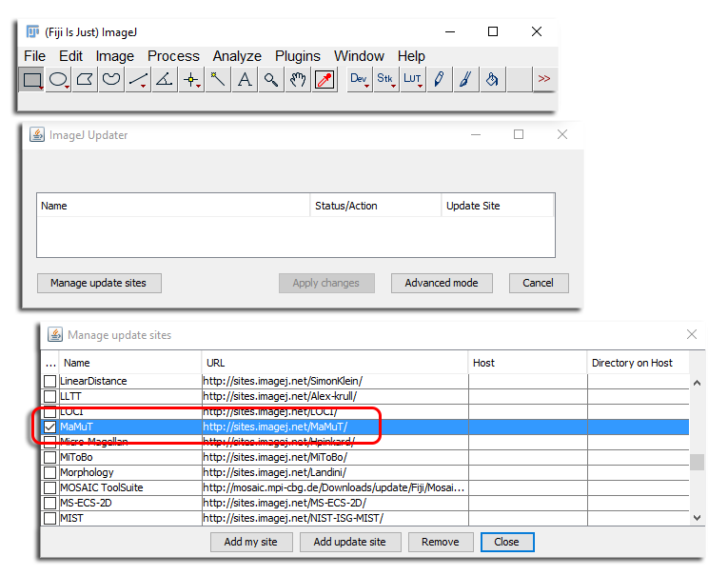Open the File menu
Viewport: 728px width, 576px height.
click(34, 56)
